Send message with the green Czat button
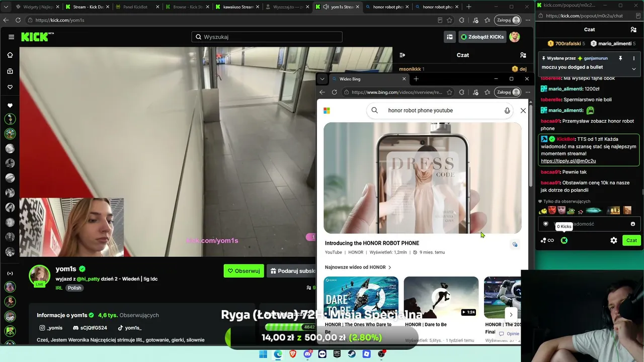The height and width of the screenshot is (362, 644). [631, 240]
